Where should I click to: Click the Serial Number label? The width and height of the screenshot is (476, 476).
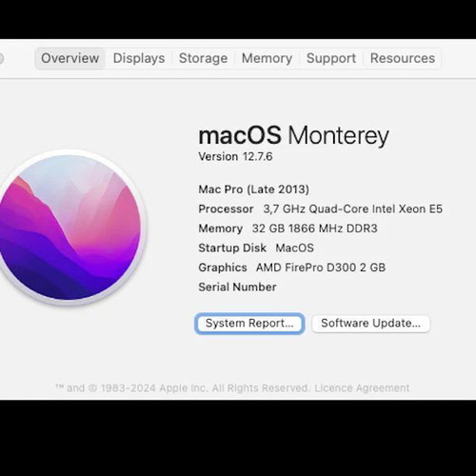pyautogui.click(x=237, y=287)
